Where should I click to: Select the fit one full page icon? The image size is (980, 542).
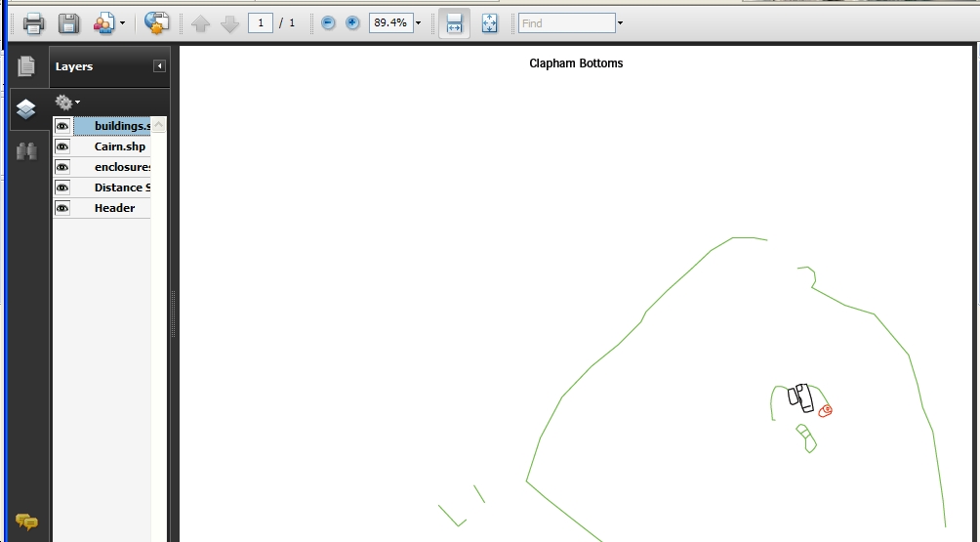click(x=489, y=23)
